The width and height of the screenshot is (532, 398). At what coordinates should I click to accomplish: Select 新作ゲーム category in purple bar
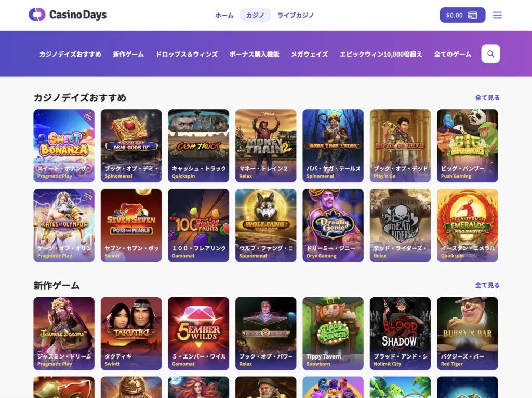point(128,54)
